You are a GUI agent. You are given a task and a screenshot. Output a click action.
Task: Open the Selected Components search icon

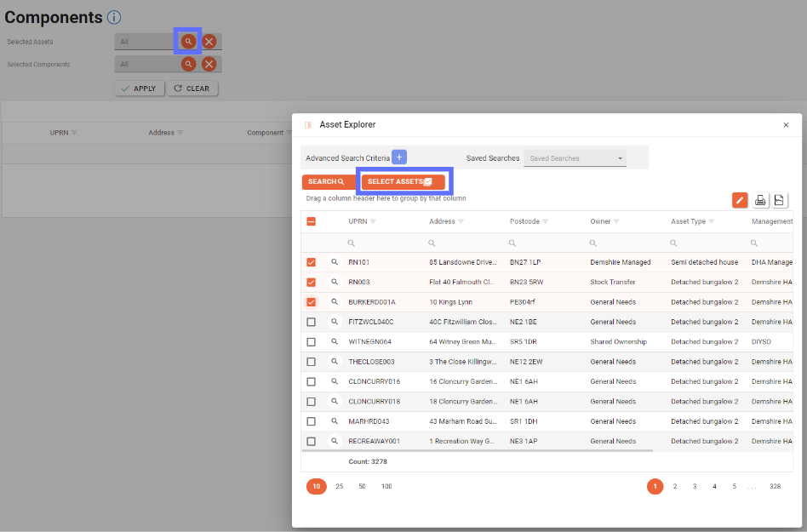tap(188, 64)
